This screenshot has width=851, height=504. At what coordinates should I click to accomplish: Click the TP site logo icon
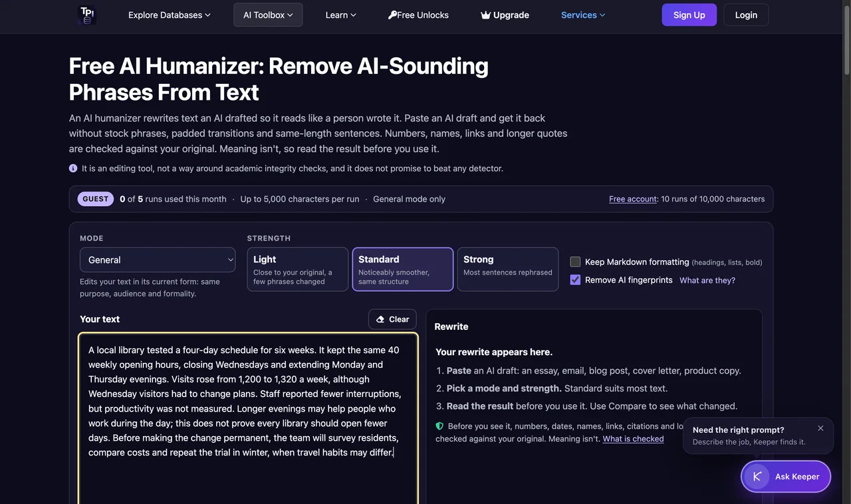coord(86,15)
